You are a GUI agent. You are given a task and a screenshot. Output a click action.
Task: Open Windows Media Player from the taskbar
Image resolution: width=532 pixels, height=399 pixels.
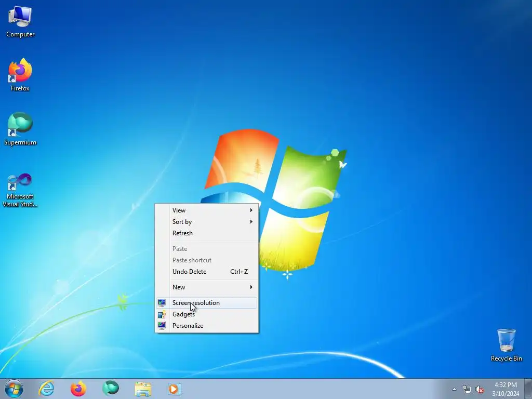coord(175,389)
